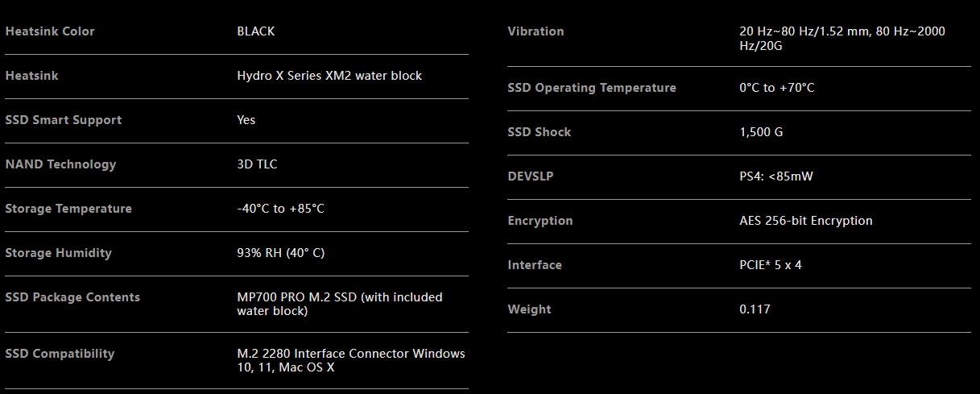This screenshot has height=394, width=980.
Task: Select the BLACK heatsink color value
Action: pyautogui.click(x=255, y=31)
